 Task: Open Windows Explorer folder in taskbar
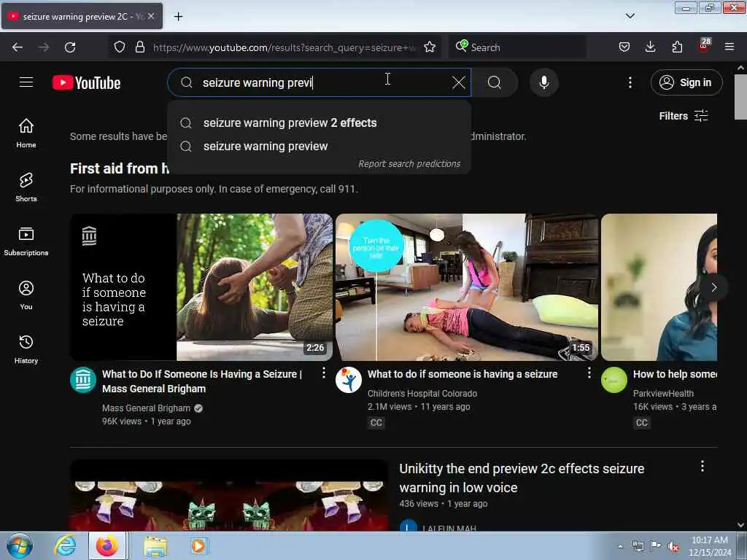pyautogui.click(x=155, y=547)
